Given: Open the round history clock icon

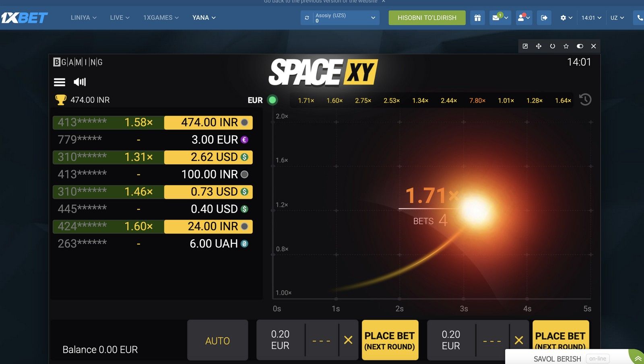Looking at the screenshot, I should 585,99.
